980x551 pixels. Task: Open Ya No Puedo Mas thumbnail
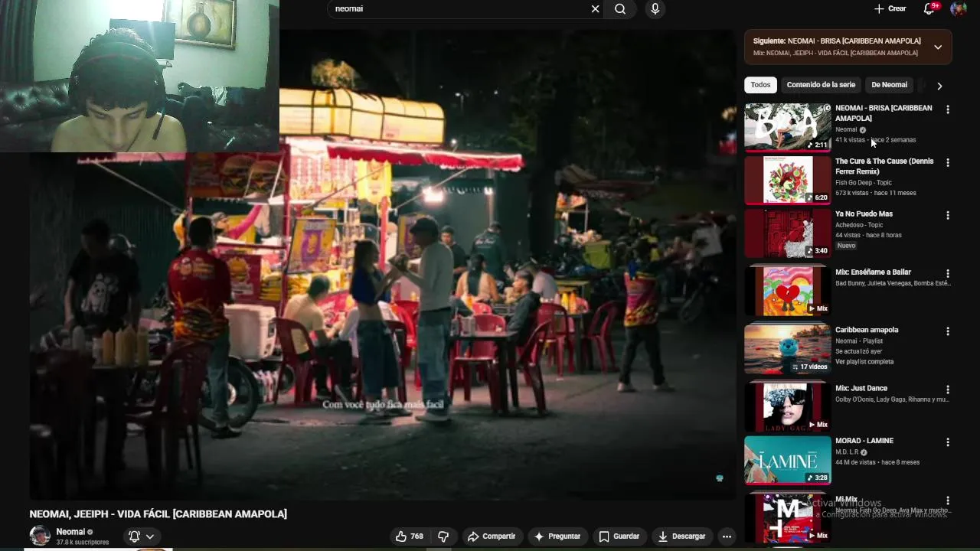tap(787, 233)
